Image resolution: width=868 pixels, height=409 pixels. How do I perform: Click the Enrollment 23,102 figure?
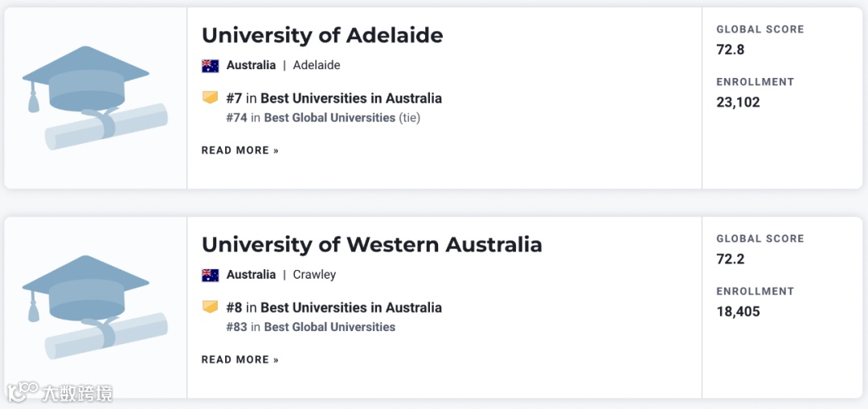click(x=738, y=102)
